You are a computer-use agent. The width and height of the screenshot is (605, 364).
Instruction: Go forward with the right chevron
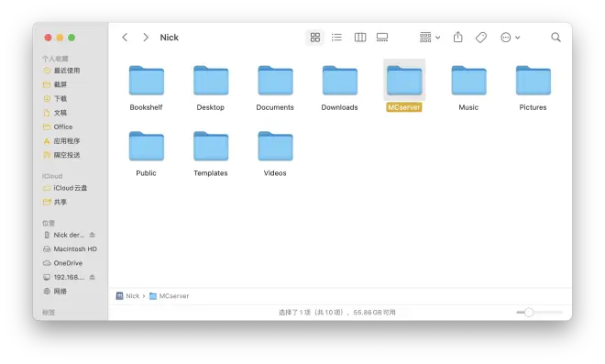[x=146, y=38]
